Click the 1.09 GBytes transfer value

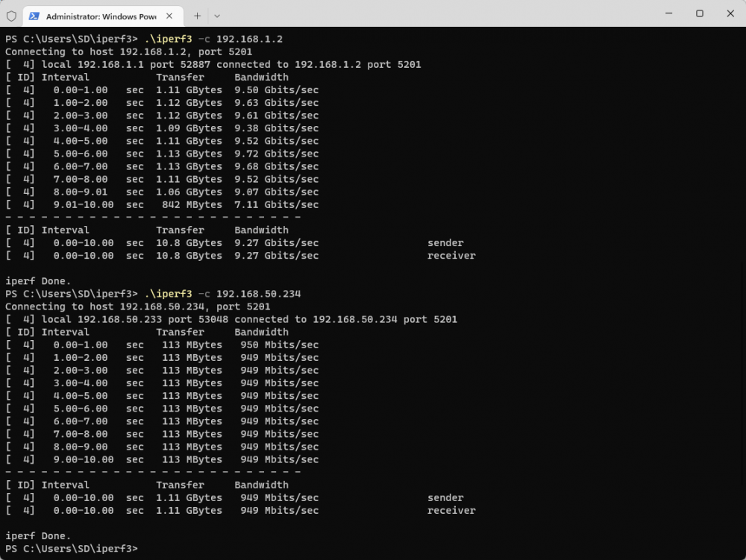pyautogui.click(x=189, y=128)
